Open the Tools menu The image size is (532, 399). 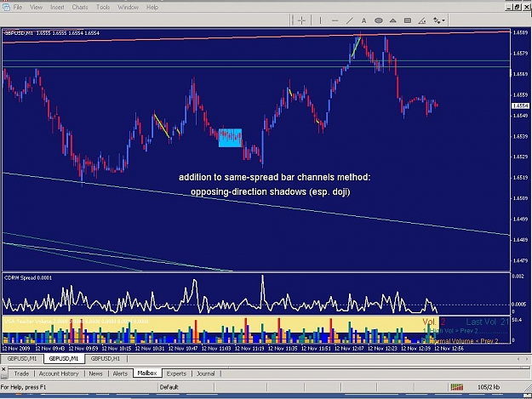(x=103, y=7)
